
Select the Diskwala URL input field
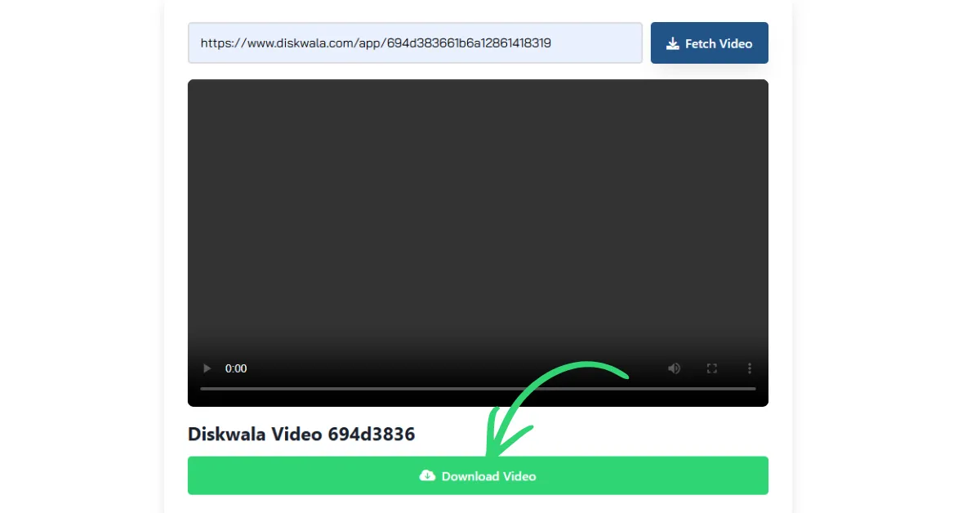[x=415, y=42]
